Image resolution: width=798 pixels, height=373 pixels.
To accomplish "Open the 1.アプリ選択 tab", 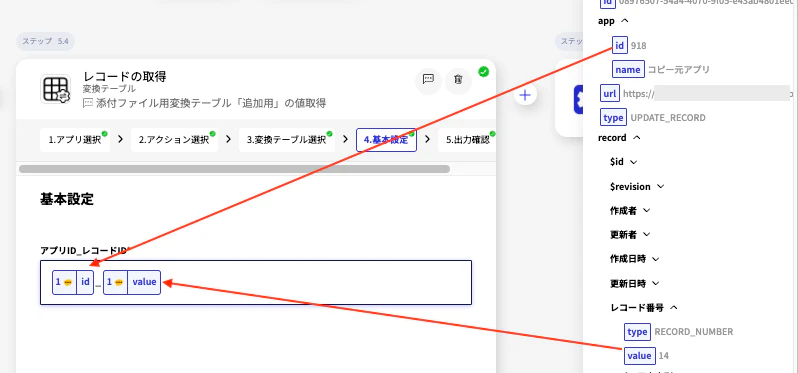I will pyautogui.click(x=75, y=140).
